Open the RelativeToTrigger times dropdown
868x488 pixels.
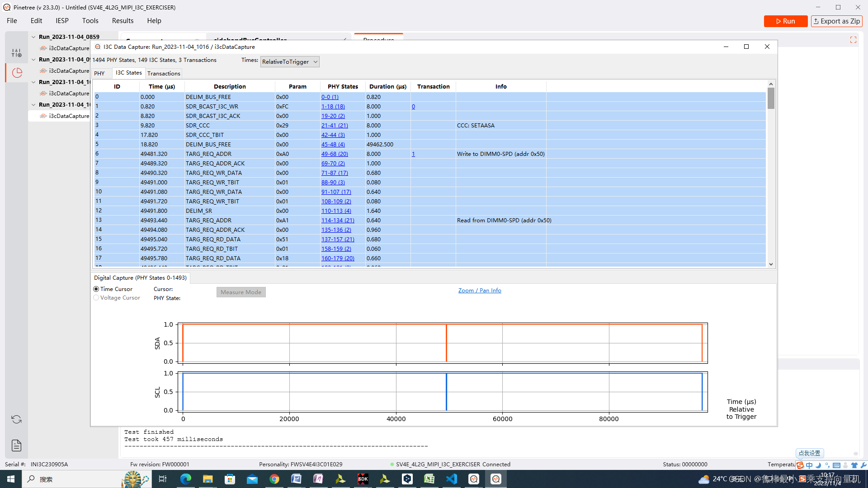click(290, 62)
